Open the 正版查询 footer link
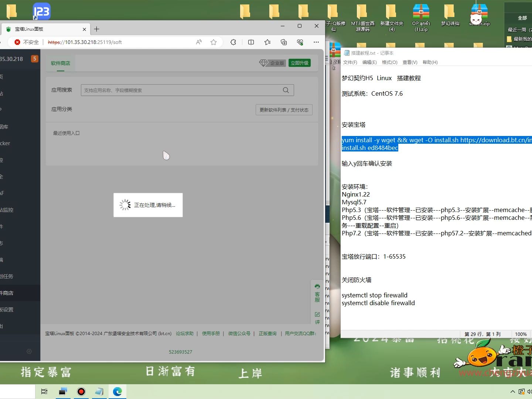The width and height of the screenshot is (532, 399). click(x=267, y=334)
